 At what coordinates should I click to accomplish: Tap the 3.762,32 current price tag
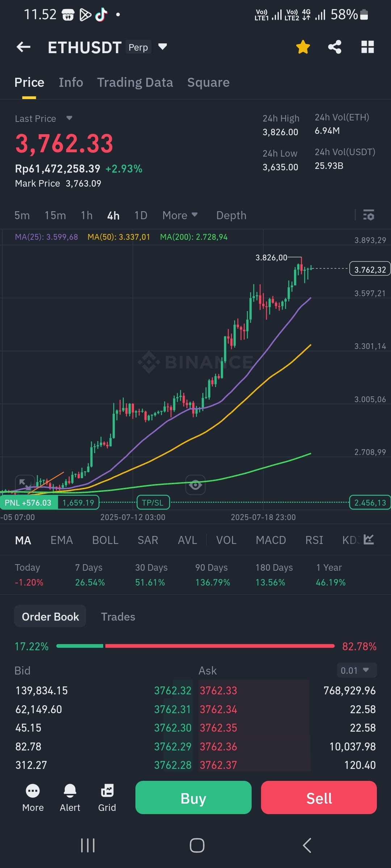[x=370, y=269]
